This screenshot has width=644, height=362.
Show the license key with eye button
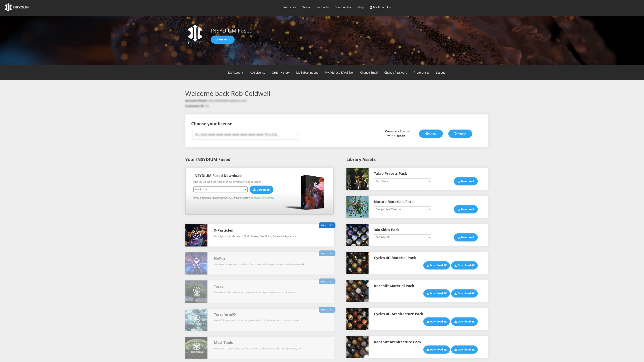pos(431,134)
